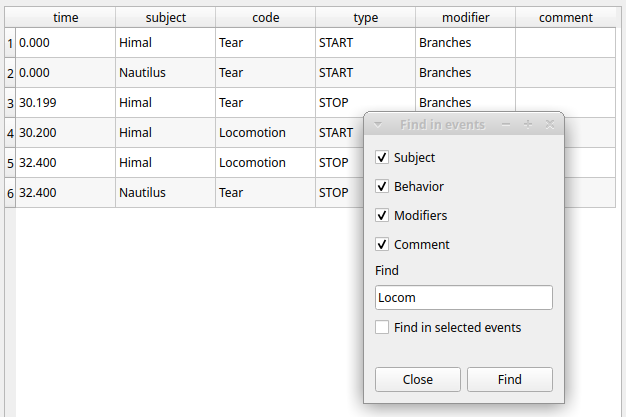Enable Find in selected events

tap(382, 327)
